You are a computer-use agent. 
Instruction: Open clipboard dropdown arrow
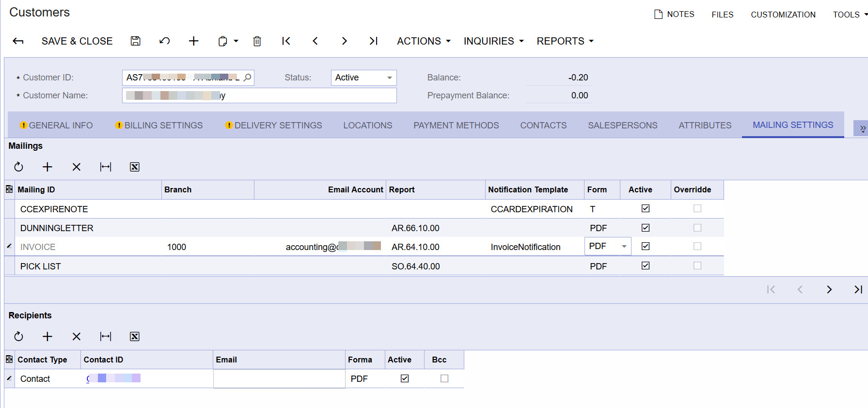236,41
